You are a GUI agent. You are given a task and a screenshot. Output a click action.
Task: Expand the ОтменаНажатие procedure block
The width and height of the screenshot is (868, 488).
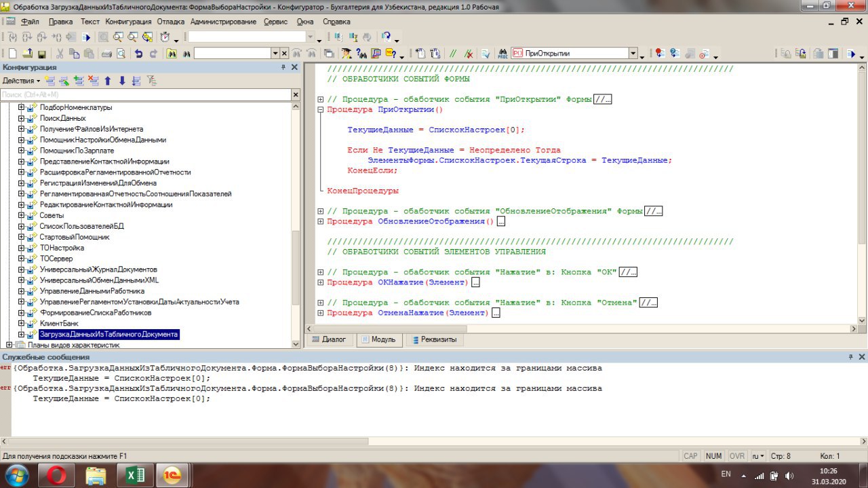[321, 313]
